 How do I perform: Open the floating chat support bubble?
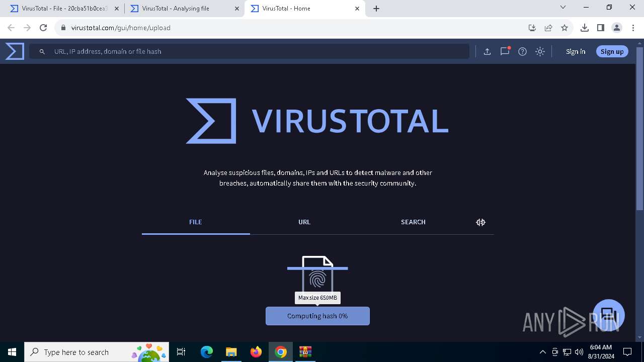click(x=609, y=315)
